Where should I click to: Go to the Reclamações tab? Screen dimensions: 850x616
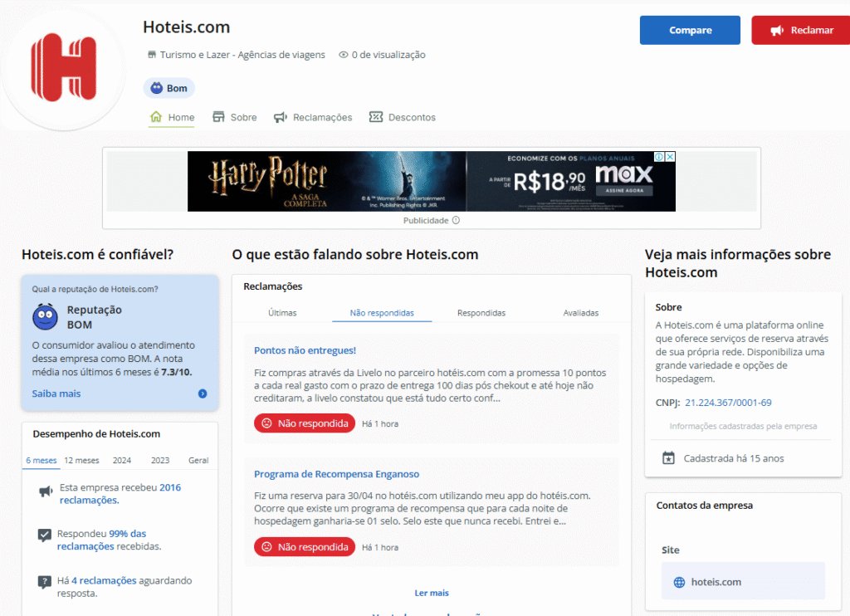click(313, 117)
